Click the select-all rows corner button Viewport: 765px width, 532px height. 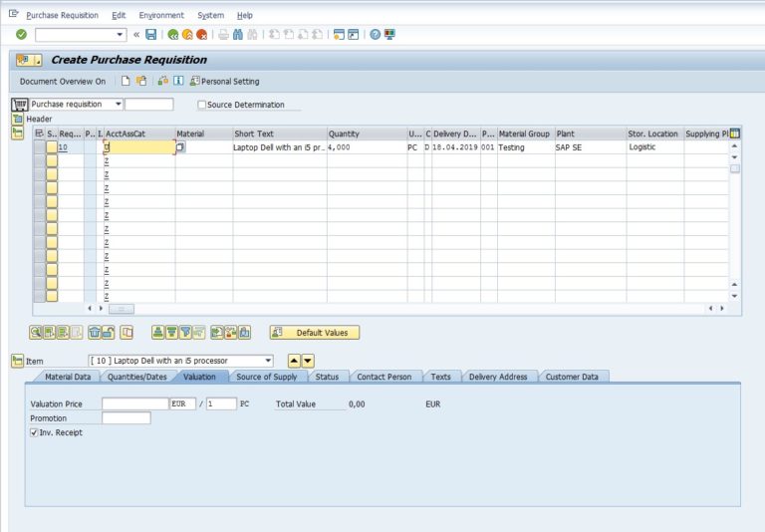pyautogui.click(x=40, y=133)
